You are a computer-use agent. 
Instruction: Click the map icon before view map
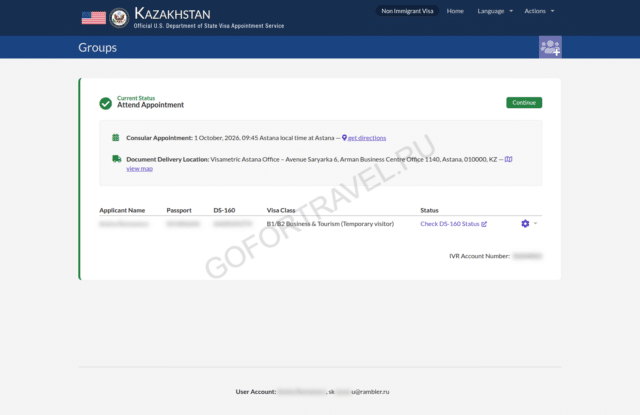pyautogui.click(x=508, y=159)
